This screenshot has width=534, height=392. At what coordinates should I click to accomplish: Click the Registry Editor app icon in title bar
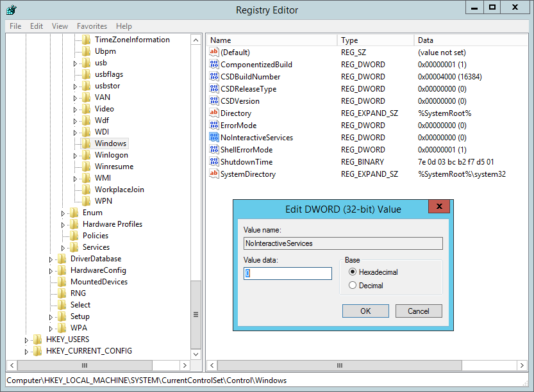click(x=12, y=10)
